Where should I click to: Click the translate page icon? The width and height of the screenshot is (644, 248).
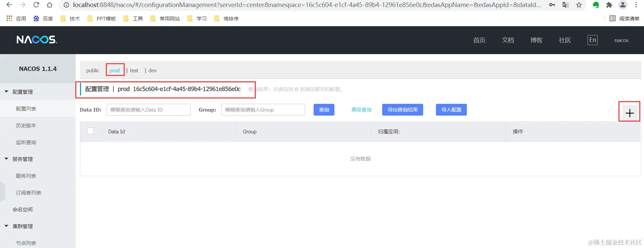pos(565,5)
